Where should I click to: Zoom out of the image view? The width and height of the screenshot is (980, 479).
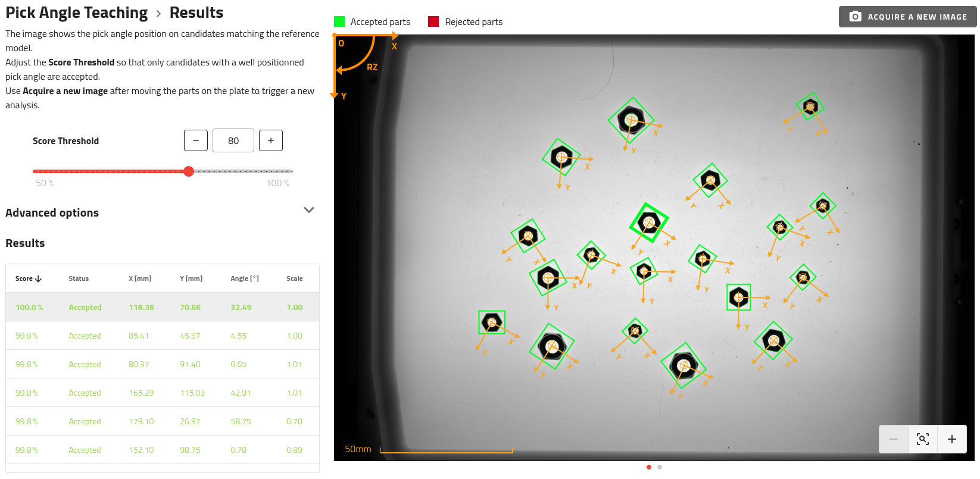(x=894, y=439)
